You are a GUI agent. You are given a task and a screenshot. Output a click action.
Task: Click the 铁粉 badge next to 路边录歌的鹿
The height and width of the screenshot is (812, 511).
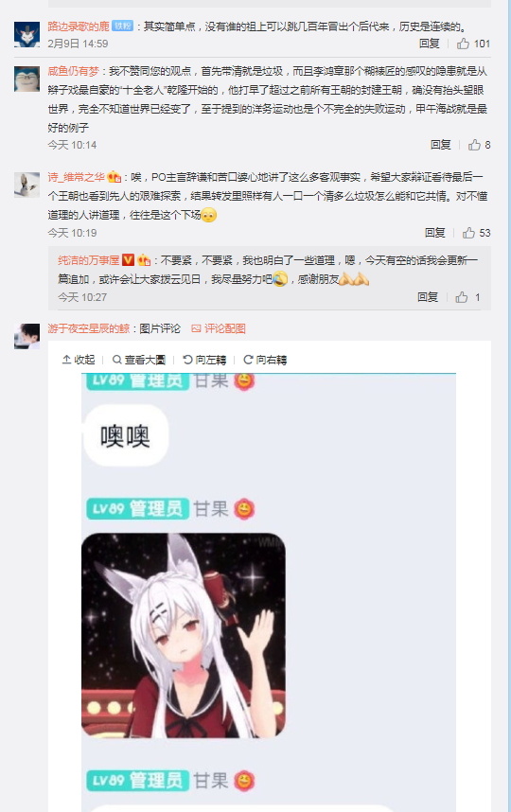click(123, 26)
